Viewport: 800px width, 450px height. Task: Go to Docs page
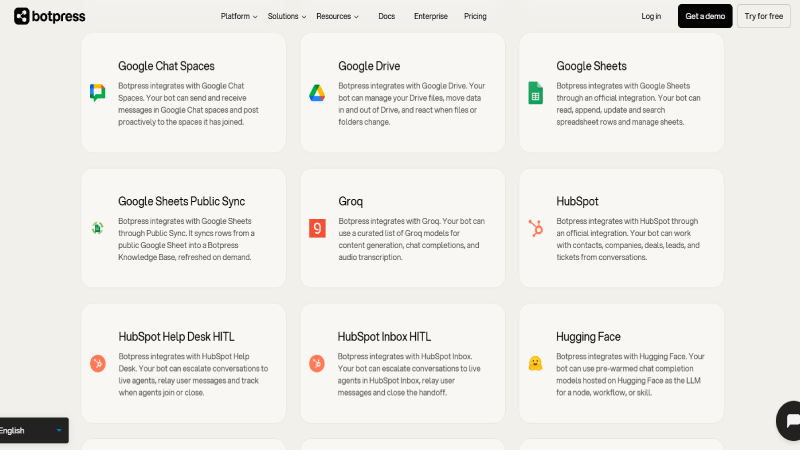(x=386, y=16)
